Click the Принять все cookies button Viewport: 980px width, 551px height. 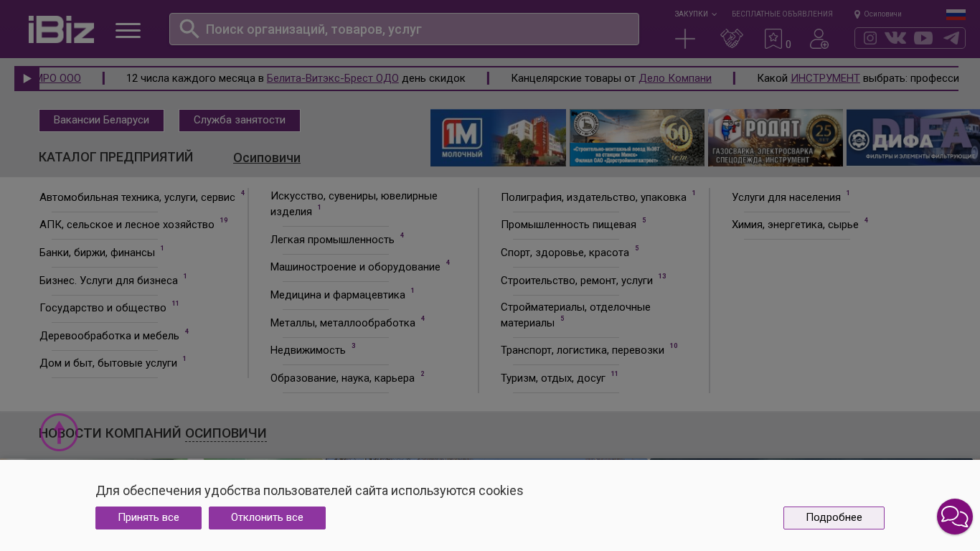click(149, 518)
